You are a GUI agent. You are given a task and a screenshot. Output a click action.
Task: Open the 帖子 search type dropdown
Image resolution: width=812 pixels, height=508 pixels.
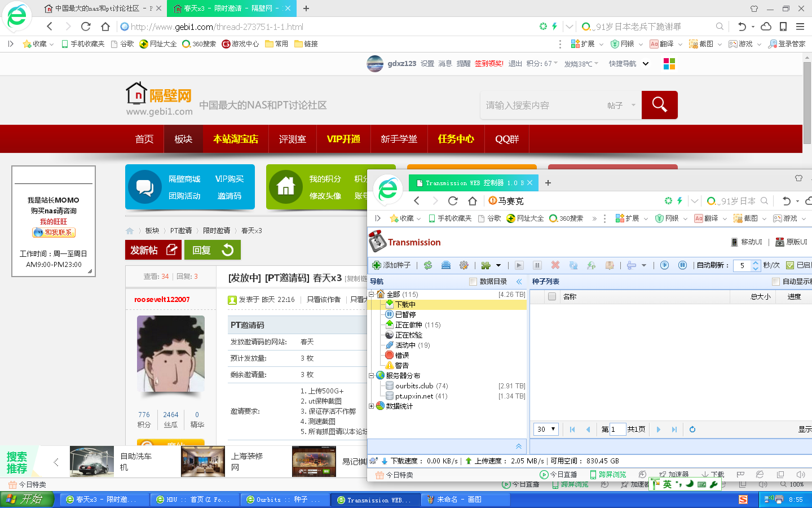(x=621, y=106)
